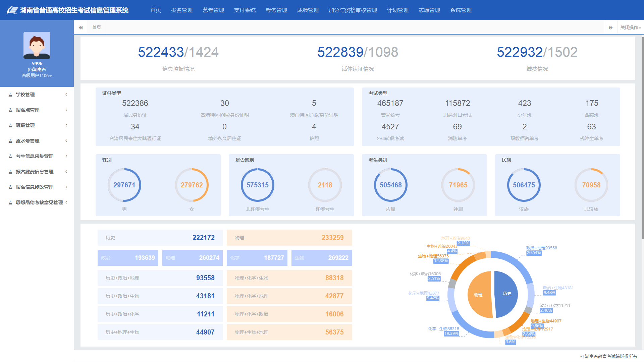Click the 信息填报情况 count 522433/1424

click(x=178, y=52)
